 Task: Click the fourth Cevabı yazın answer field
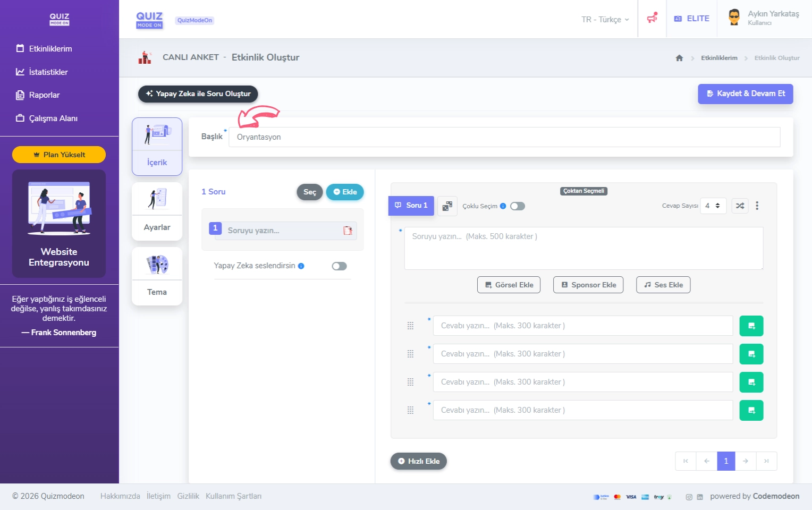[583, 410]
